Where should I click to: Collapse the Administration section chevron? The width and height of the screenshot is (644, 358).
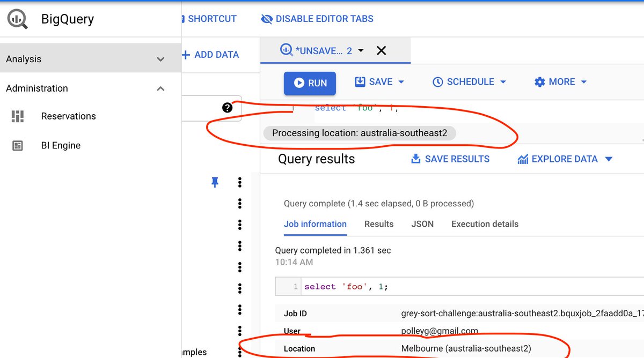click(160, 88)
